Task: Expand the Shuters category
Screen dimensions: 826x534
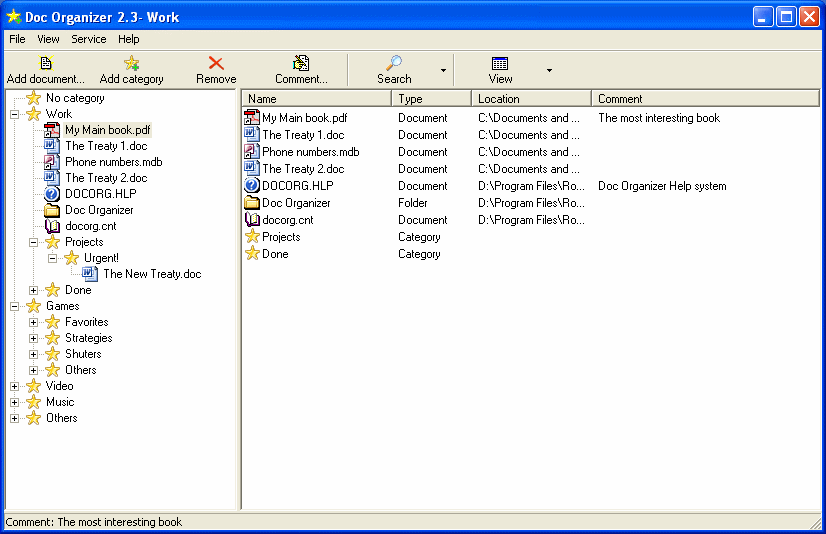Action: [x=33, y=354]
